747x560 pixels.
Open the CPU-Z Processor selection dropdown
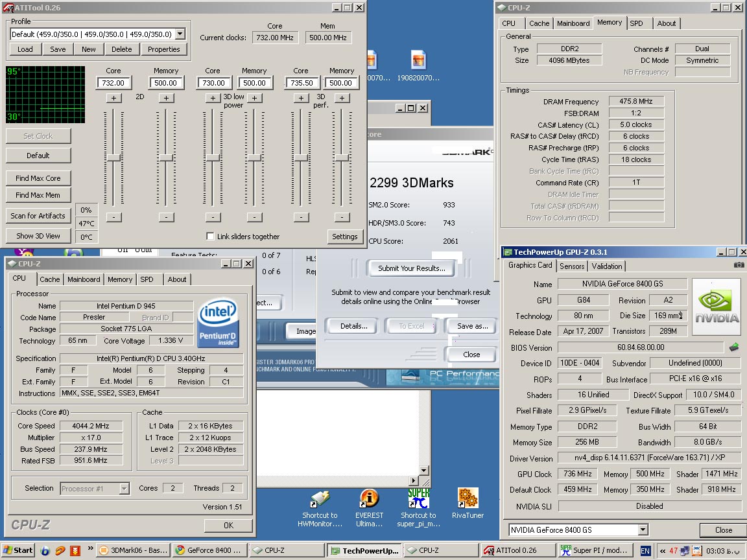point(124,488)
